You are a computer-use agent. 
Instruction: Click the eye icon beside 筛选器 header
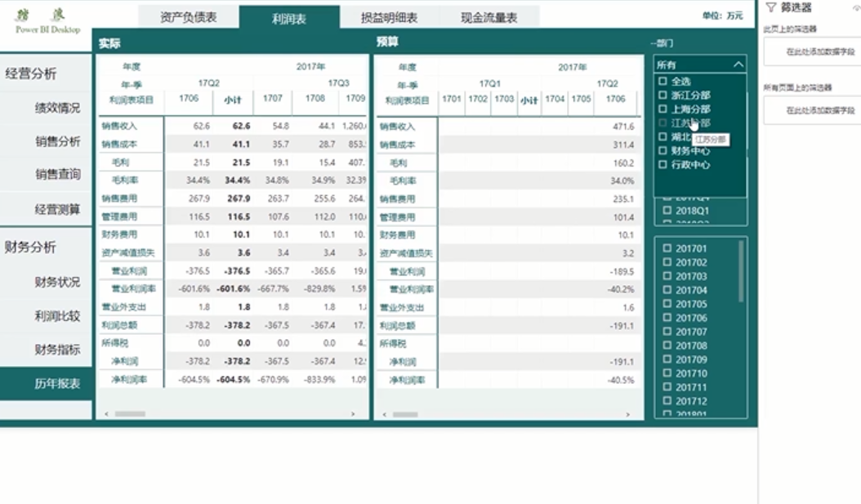point(856,7)
